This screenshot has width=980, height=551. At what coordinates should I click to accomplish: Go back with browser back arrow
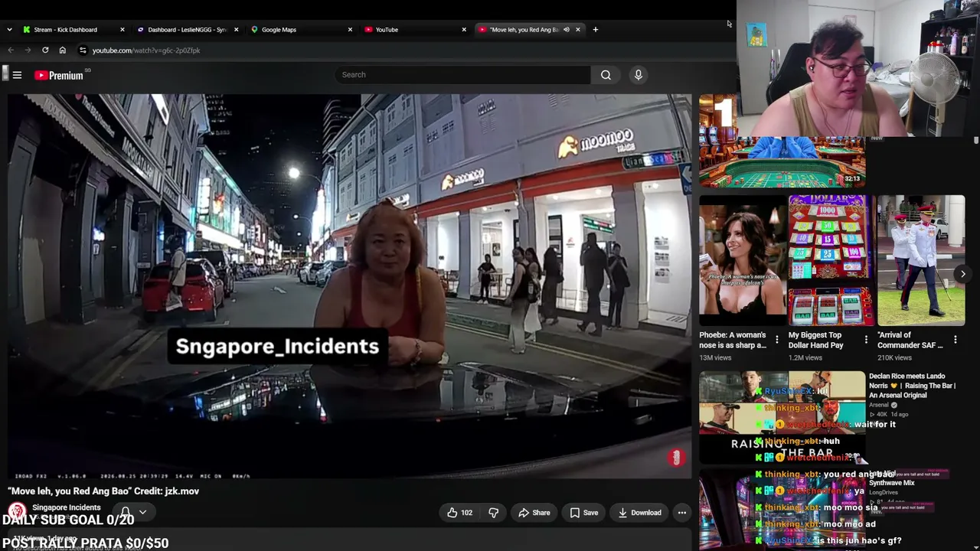[11, 51]
